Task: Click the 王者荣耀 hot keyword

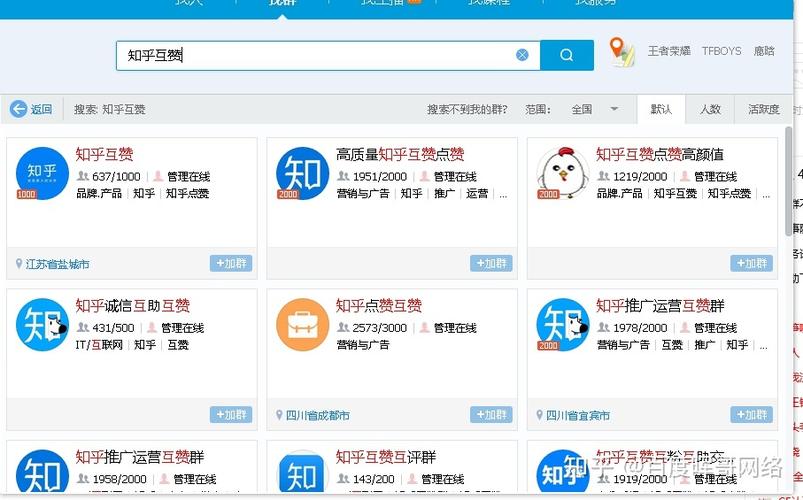Action: click(669, 51)
